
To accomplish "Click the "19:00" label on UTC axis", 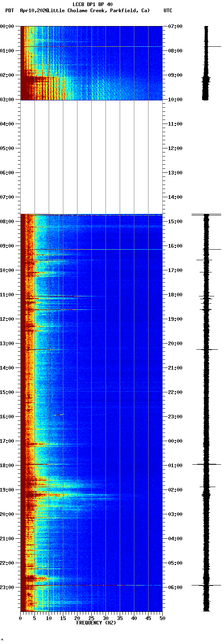I will point(175,319).
